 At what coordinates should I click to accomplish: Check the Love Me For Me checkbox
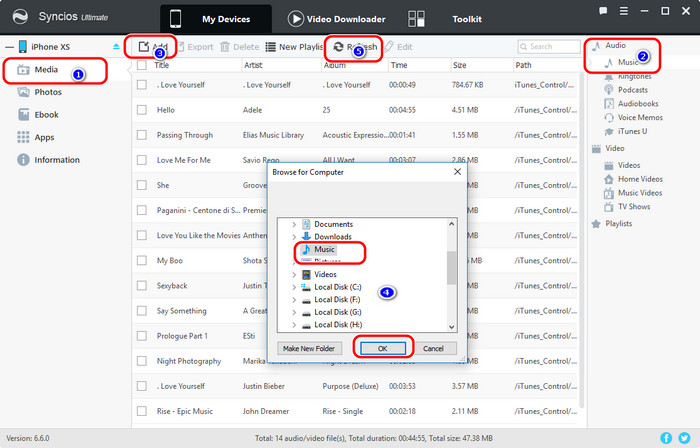(142, 160)
